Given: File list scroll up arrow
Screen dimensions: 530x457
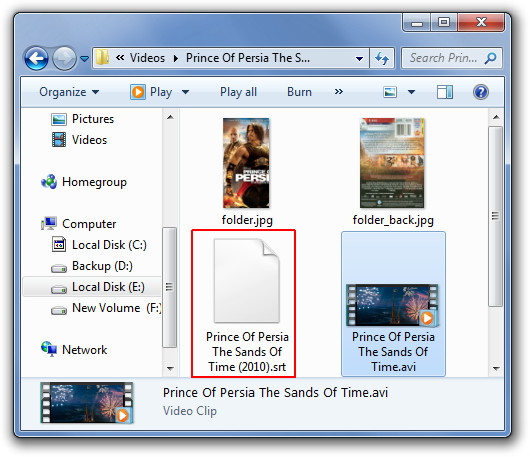Looking at the screenshot, I should click(x=496, y=117).
